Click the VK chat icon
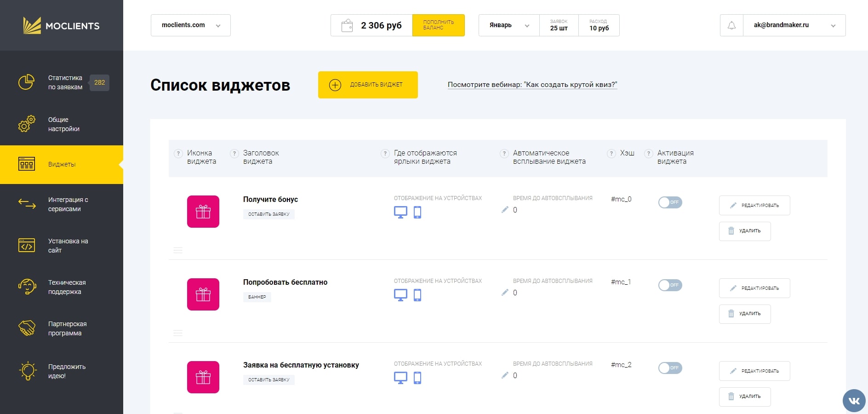Screen dimensions: 868x414 tap(854, 401)
